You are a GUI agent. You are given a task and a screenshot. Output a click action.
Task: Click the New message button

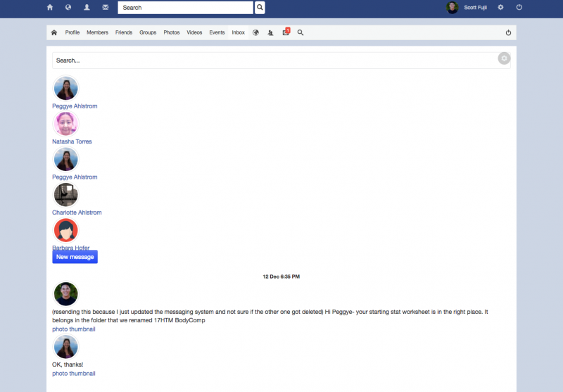point(75,257)
